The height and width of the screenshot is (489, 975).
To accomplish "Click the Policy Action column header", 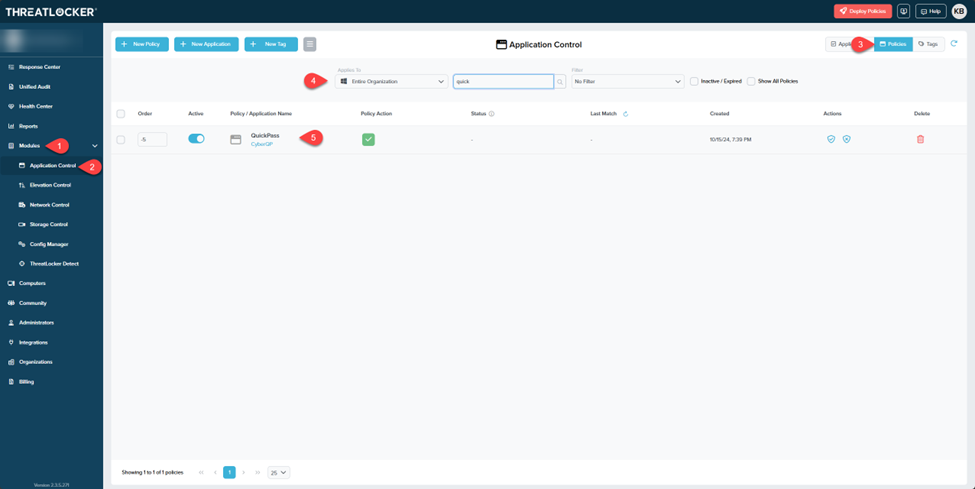I will (x=376, y=114).
